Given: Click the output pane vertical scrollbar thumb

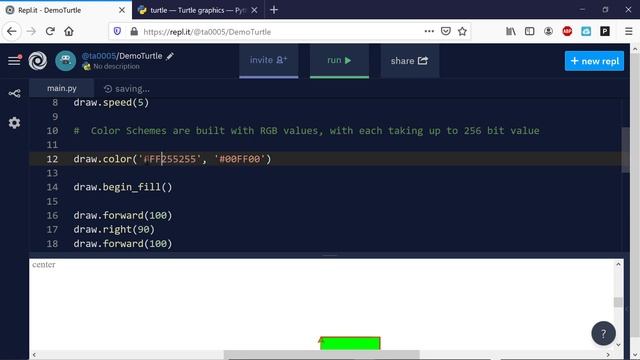Looking at the screenshot, I should pos(618,302).
